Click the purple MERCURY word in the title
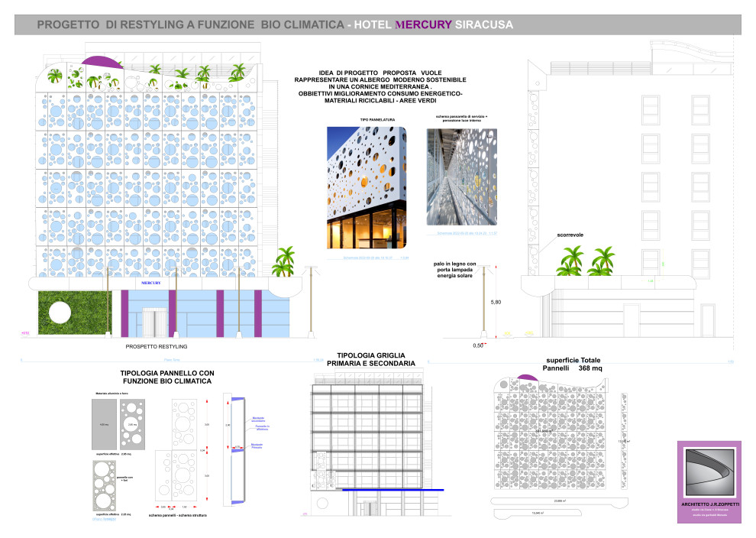 422,24
